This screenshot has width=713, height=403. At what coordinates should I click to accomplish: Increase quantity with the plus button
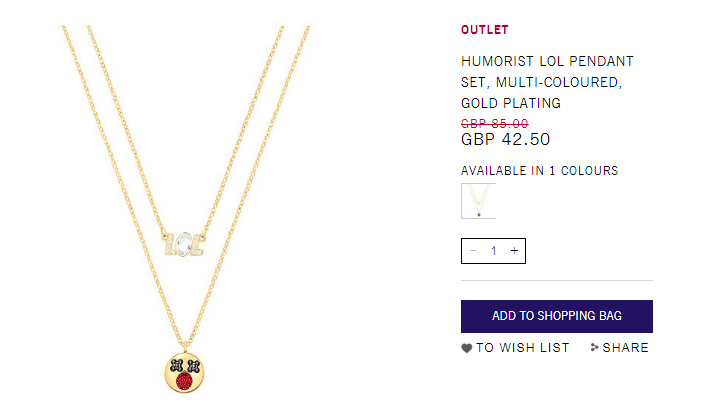[514, 251]
